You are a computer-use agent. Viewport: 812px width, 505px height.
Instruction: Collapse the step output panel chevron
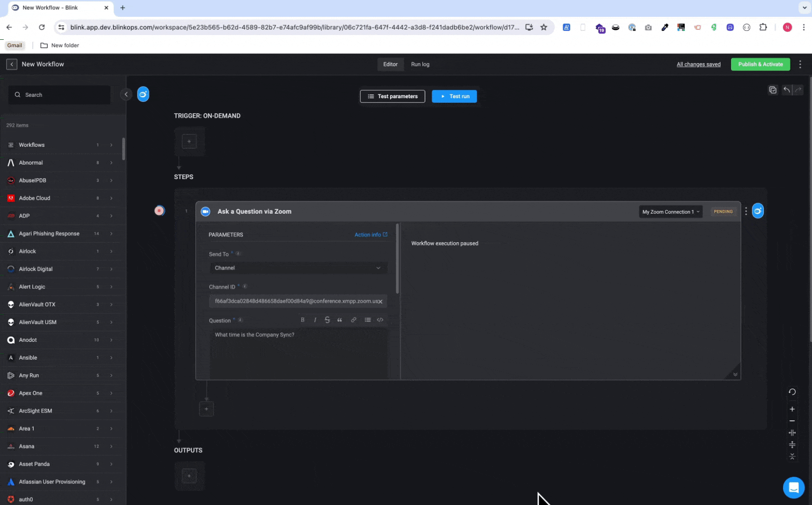point(735,375)
